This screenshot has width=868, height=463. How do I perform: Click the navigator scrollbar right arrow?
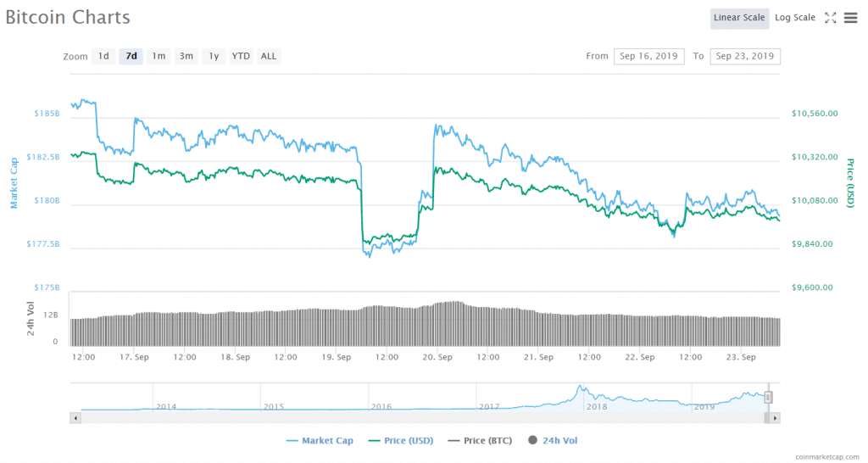(775, 418)
